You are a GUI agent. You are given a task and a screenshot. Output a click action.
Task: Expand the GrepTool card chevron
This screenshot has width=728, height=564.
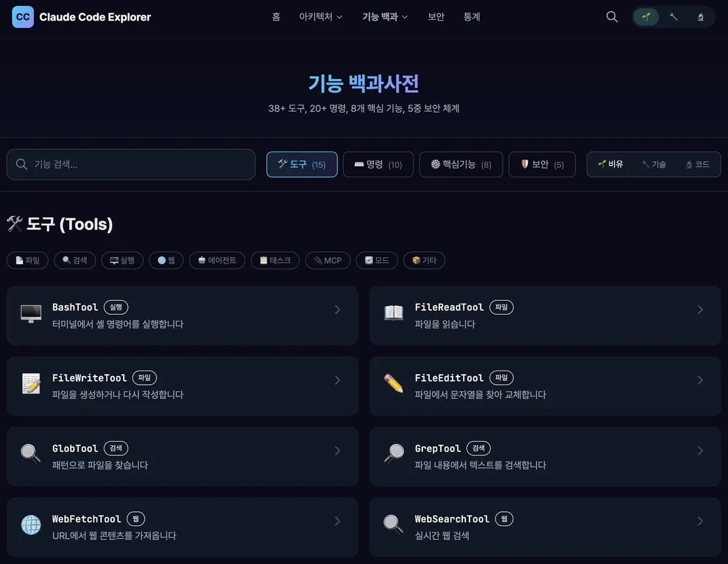[x=700, y=451]
